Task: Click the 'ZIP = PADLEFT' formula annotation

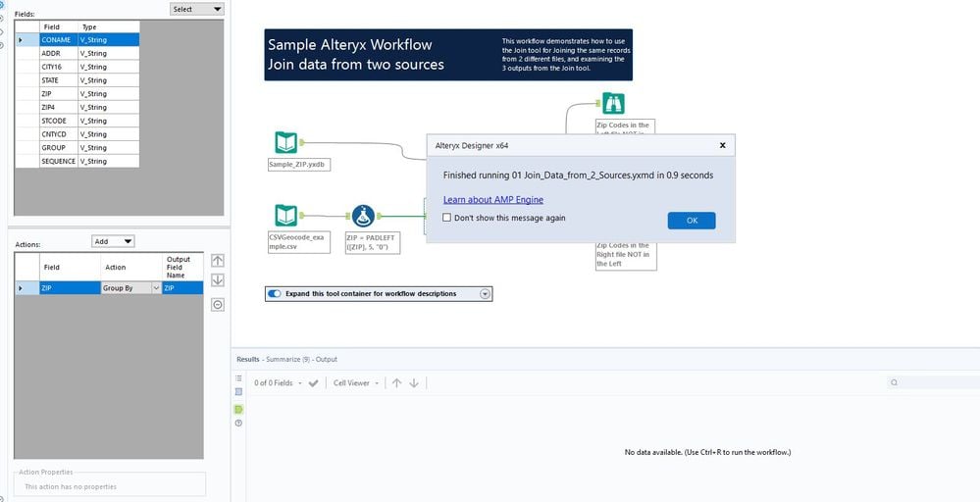Action: (x=372, y=243)
